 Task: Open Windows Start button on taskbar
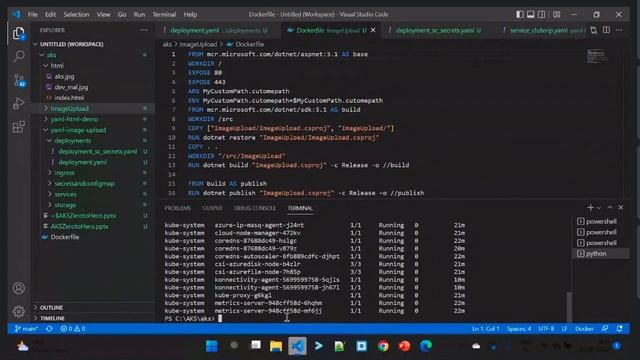click(211, 346)
